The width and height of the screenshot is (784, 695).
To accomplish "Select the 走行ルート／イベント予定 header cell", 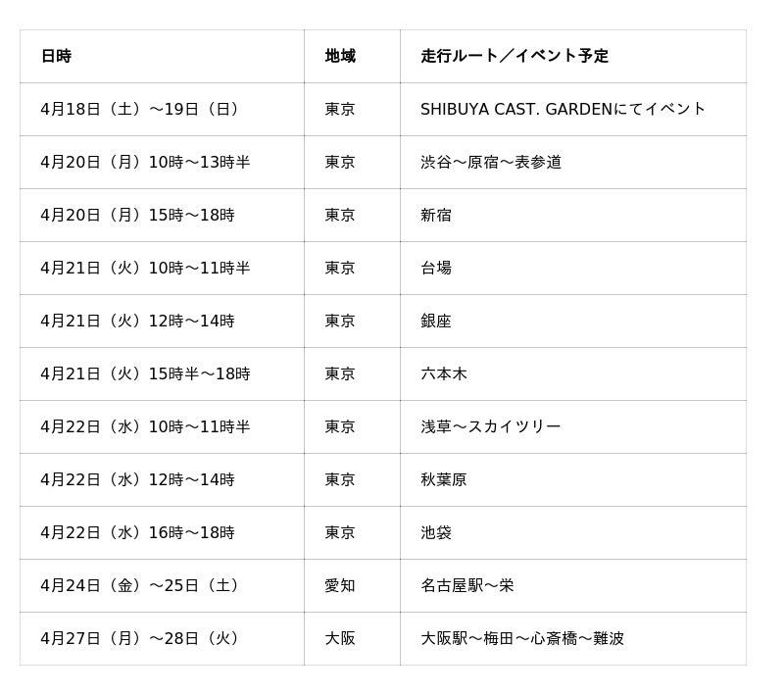I will [x=514, y=57].
